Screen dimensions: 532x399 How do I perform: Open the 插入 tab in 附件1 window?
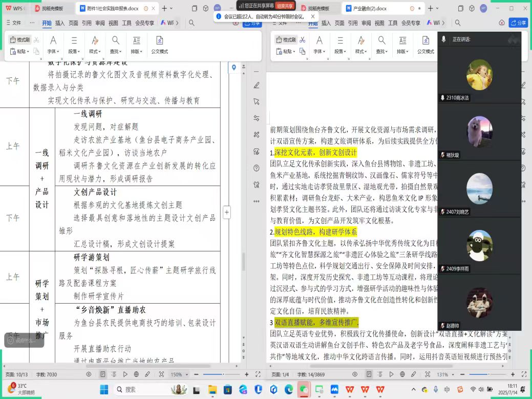tap(60, 23)
